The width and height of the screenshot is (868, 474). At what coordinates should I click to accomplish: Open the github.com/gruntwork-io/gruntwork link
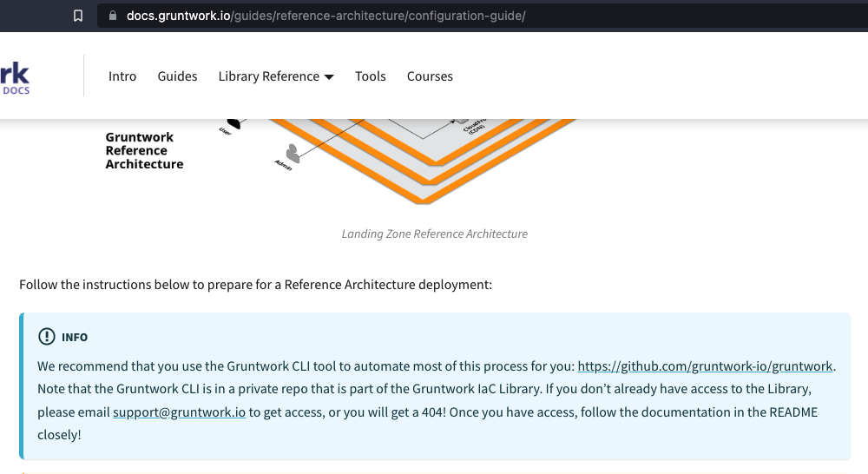[705, 366]
